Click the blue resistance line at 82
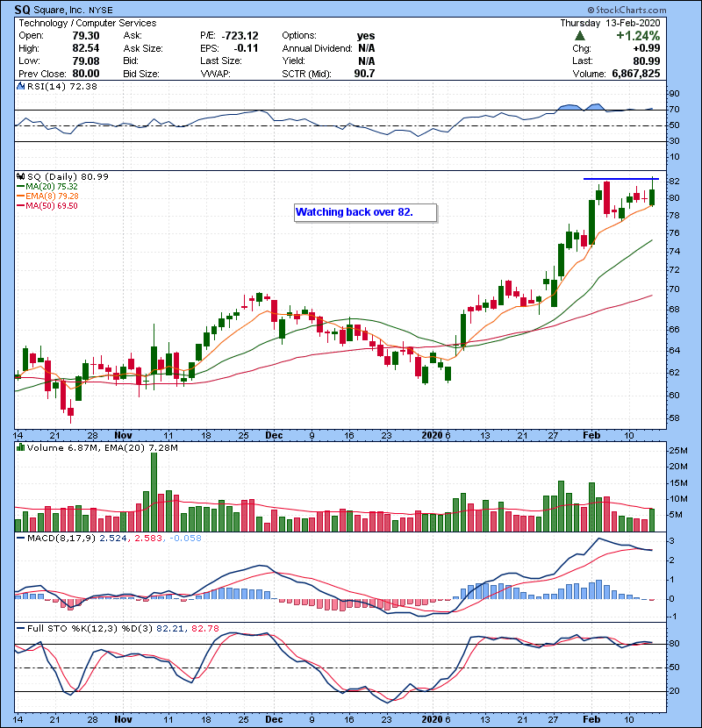 click(620, 179)
